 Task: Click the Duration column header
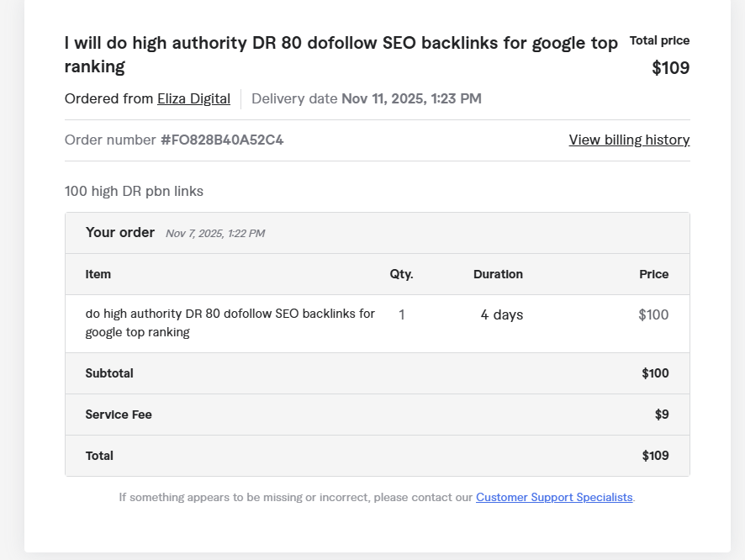coord(498,274)
